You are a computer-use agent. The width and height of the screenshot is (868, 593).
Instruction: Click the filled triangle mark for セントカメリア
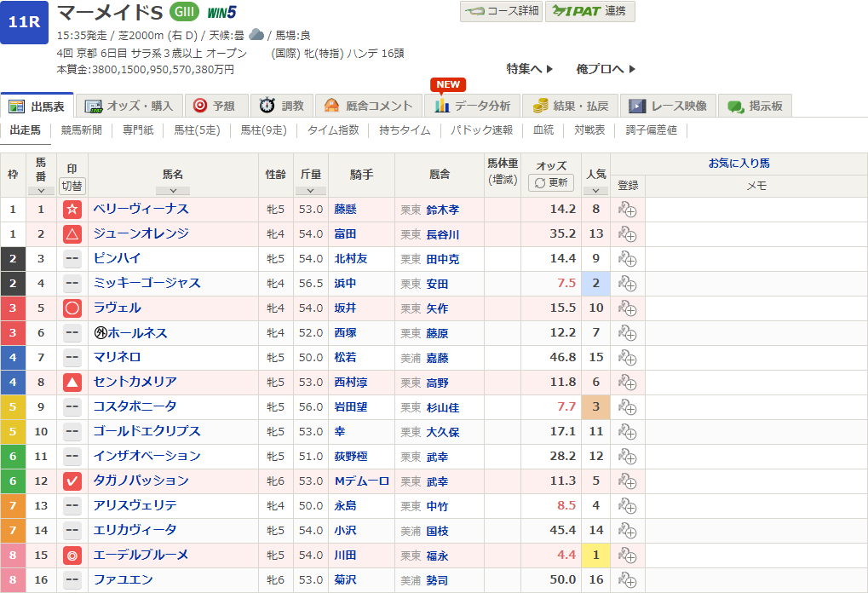click(x=72, y=383)
